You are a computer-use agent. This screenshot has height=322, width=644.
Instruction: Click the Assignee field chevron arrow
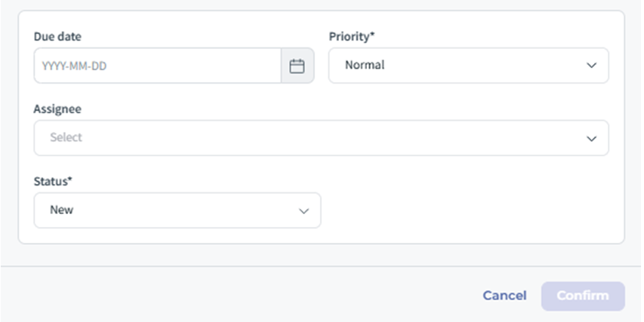(591, 139)
